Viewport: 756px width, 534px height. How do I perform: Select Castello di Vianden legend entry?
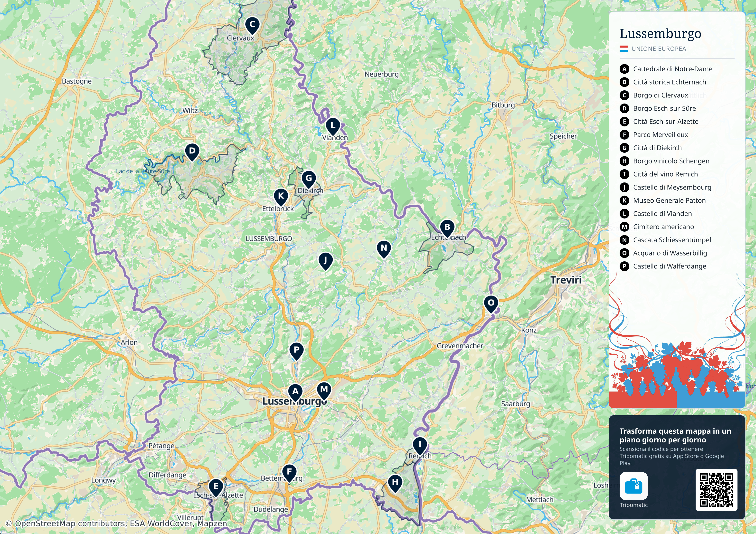(x=656, y=214)
